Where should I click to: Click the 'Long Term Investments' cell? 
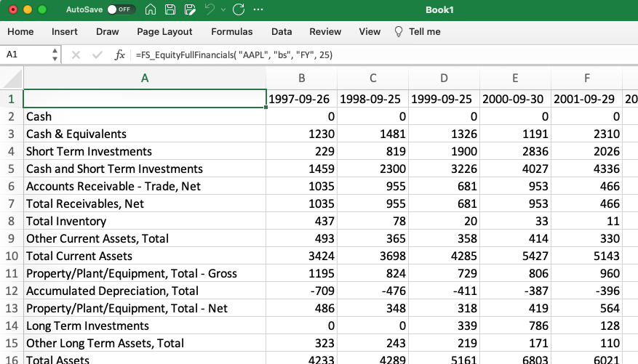145,326
